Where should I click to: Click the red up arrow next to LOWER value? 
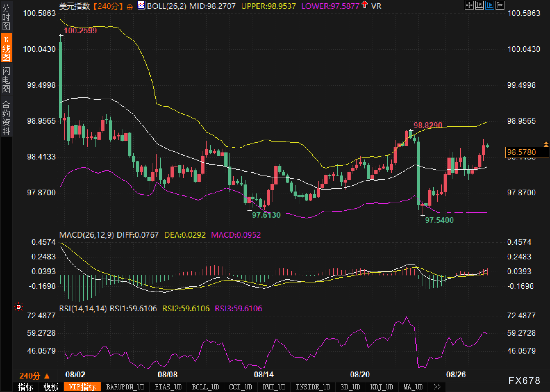tap(364, 5)
